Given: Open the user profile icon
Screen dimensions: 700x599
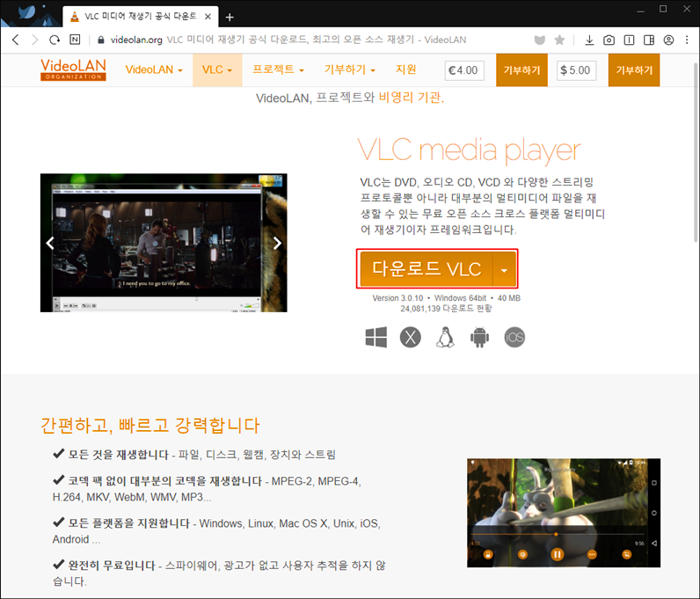Looking at the screenshot, I should [668, 40].
